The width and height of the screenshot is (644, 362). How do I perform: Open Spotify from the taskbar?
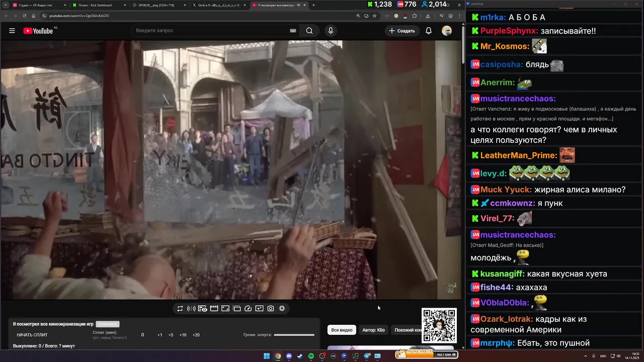point(311,356)
